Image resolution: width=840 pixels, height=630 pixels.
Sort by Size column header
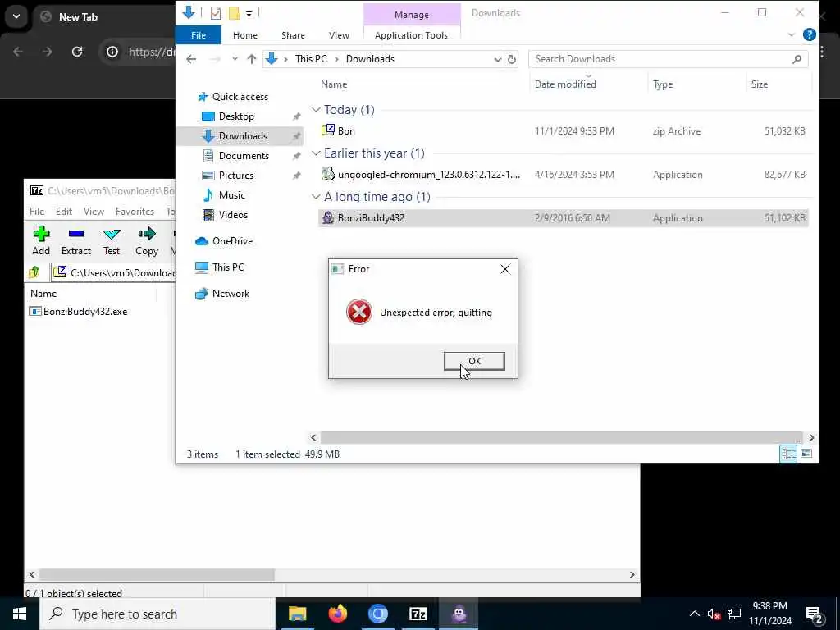[x=759, y=84]
